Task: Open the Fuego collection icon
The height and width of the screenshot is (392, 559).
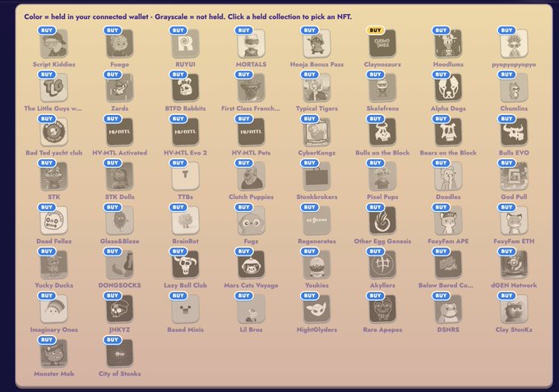Action: (x=119, y=44)
